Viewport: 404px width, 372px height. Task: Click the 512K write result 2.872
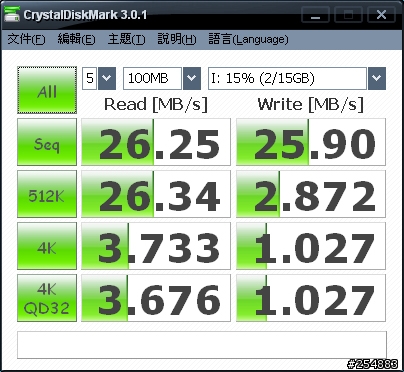[311, 194]
